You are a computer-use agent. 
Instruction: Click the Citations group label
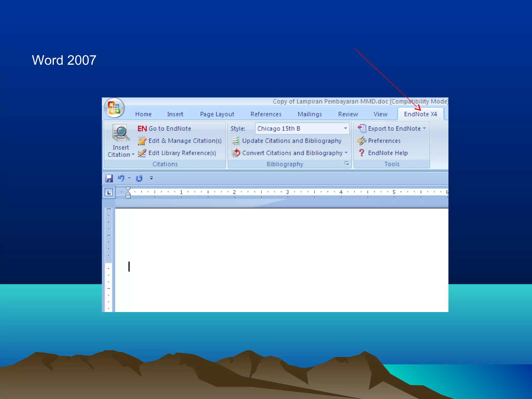coord(165,164)
